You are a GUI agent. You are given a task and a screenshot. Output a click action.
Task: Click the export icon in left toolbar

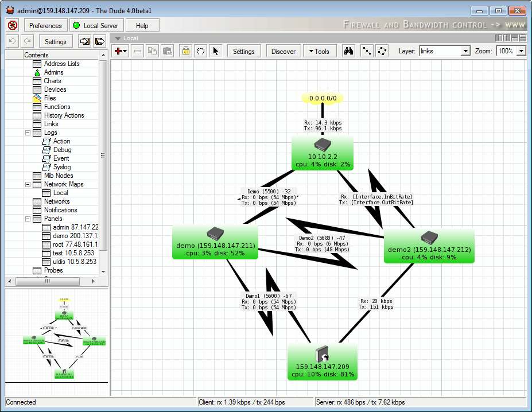click(100, 41)
